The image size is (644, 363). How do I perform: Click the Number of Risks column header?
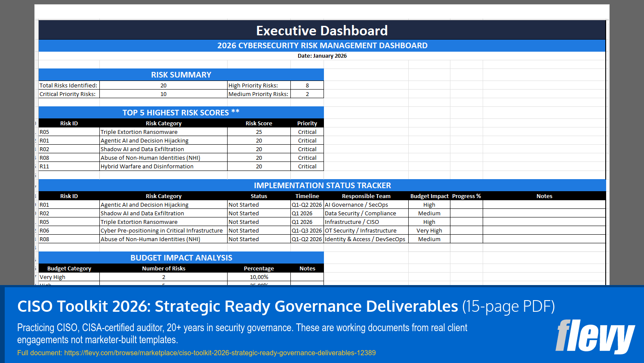163,268
